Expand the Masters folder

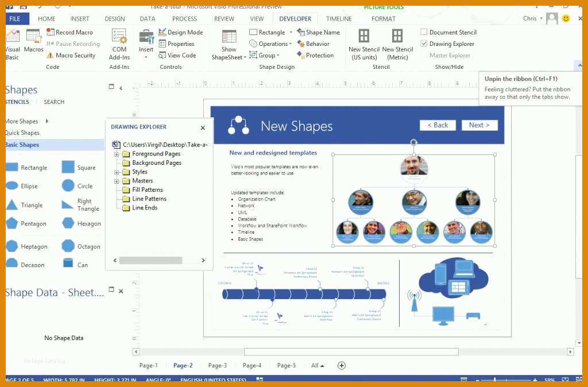pyautogui.click(x=117, y=181)
